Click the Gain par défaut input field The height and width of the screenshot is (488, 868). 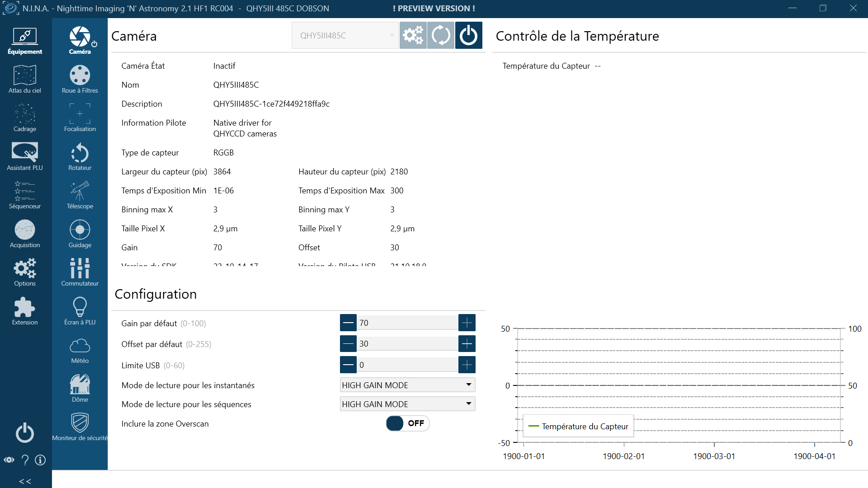pos(407,323)
